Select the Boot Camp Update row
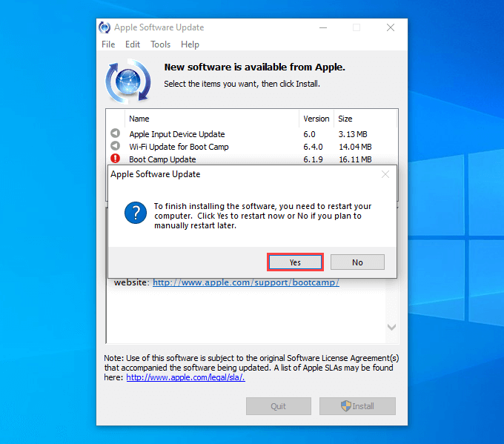Viewport: 504px width, 444px height. [252, 159]
